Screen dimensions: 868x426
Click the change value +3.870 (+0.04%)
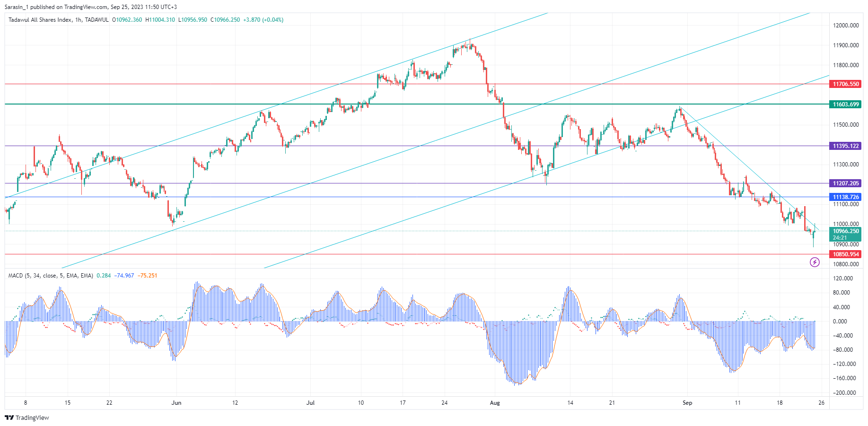263,20
